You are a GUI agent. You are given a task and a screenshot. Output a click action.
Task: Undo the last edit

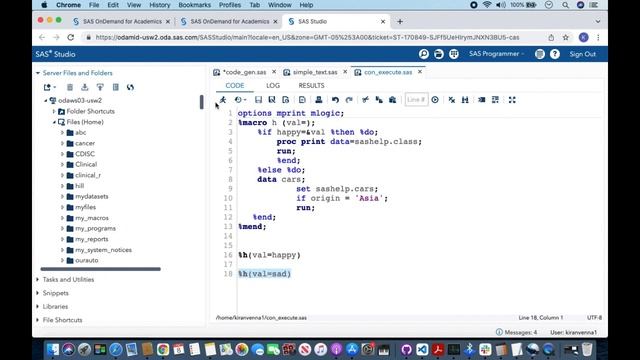click(336, 100)
